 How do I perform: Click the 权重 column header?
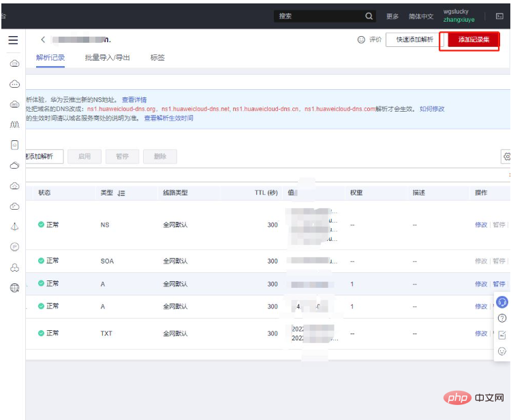pyautogui.click(x=356, y=193)
